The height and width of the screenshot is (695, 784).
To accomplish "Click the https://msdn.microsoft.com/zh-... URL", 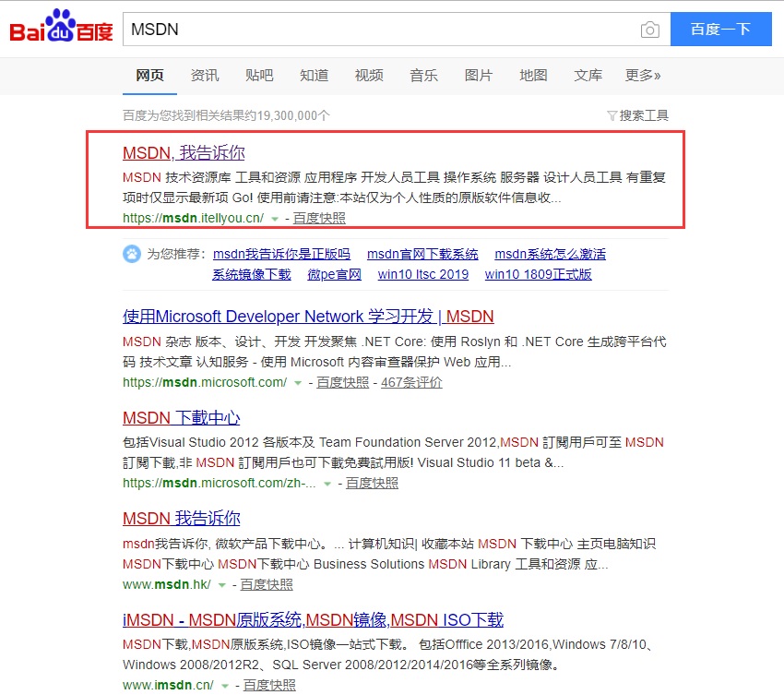I will [219, 483].
